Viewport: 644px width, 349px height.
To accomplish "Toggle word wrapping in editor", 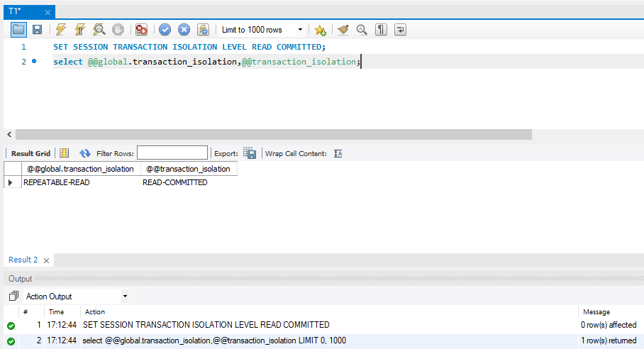I will [400, 30].
